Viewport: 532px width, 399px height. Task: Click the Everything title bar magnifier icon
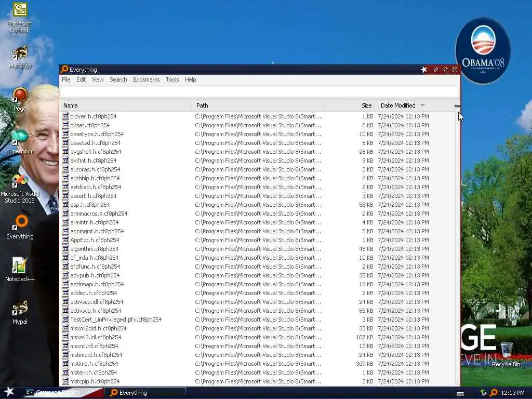pyautogui.click(x=64, y=69)
